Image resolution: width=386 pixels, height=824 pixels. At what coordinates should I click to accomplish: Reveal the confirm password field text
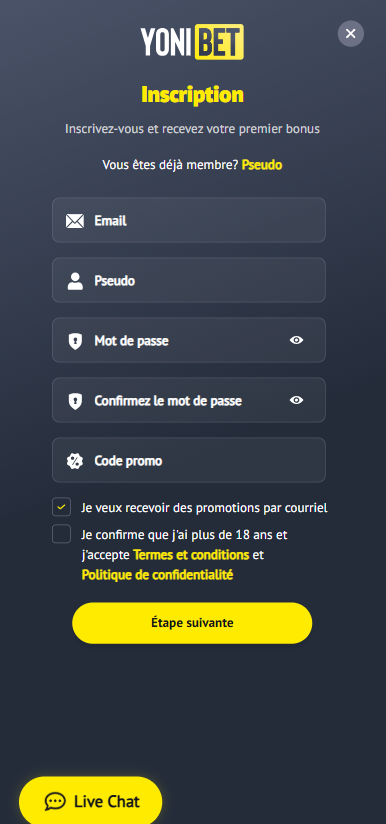(x=297, y=400)
